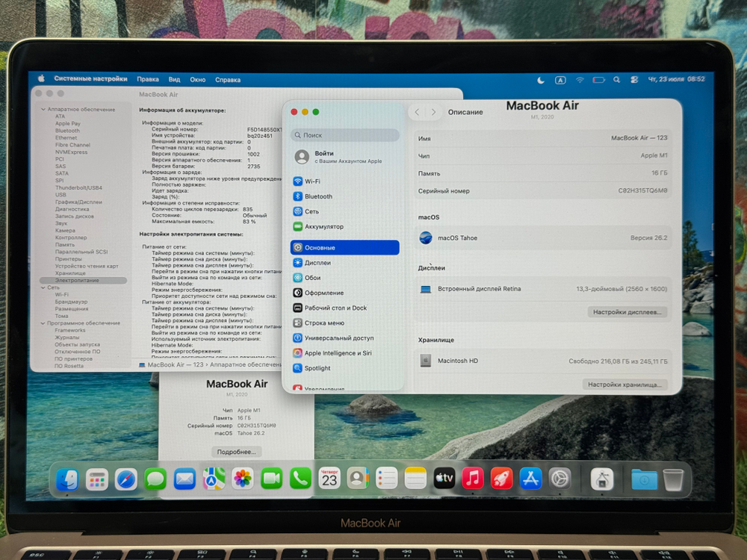Click Настройки дисплеев… button
Screen dimensions: 747x560
pyautogui.click(x=627, y=312)
